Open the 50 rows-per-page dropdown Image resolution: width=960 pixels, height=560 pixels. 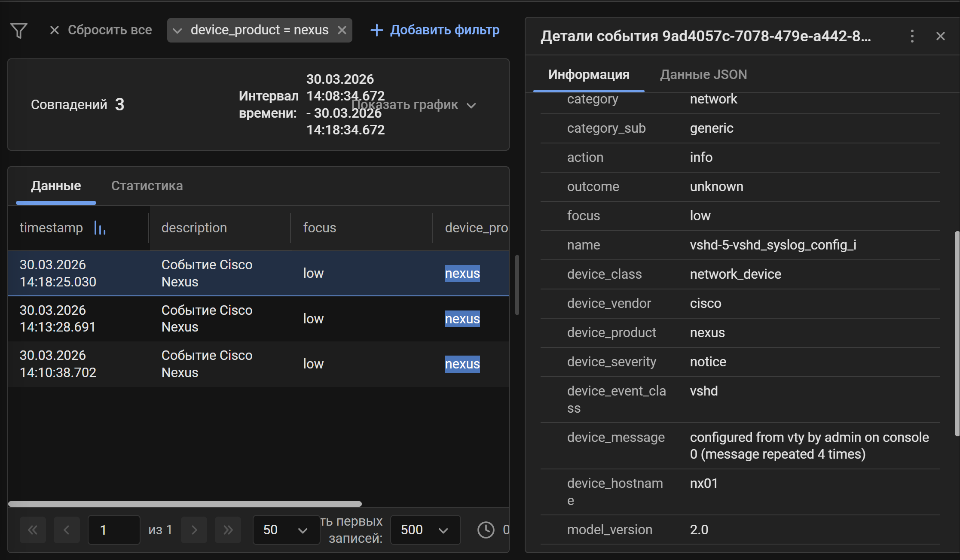pyautogui.click(x=286, y=530)
